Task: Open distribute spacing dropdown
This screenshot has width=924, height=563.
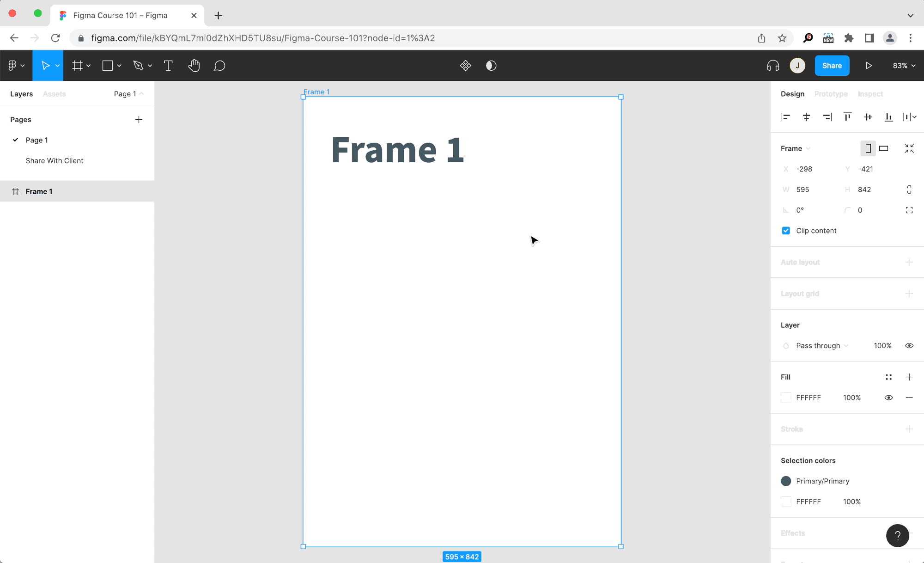Action: (909, 117)
